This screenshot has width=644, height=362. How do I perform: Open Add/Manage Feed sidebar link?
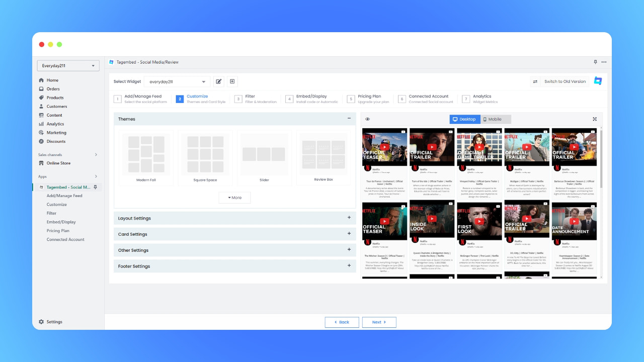pyautogui.click(x=64, y=196)
